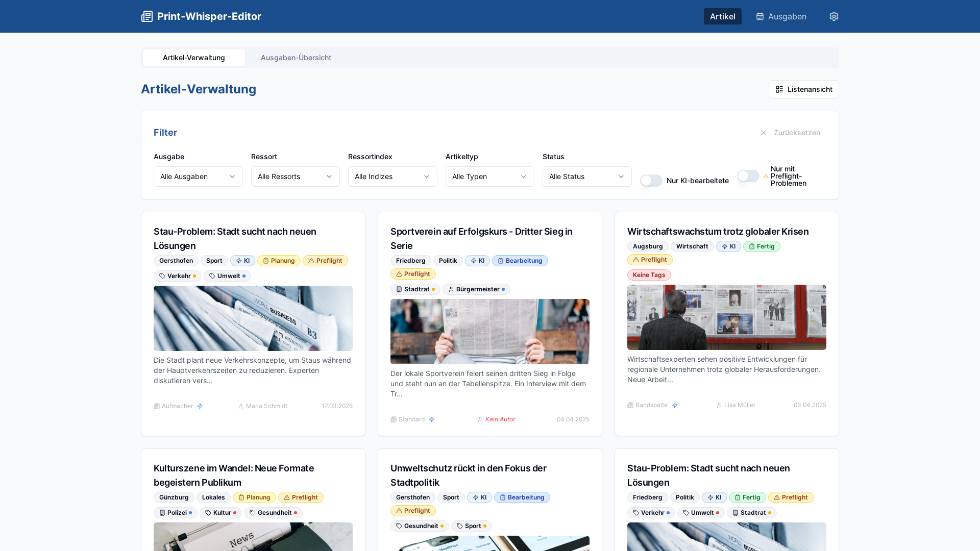This screenshot has height=551, width=980.
Task: Click the Augsburg badge on Wirtschaftswachstum article
Action: coord(648,246)
